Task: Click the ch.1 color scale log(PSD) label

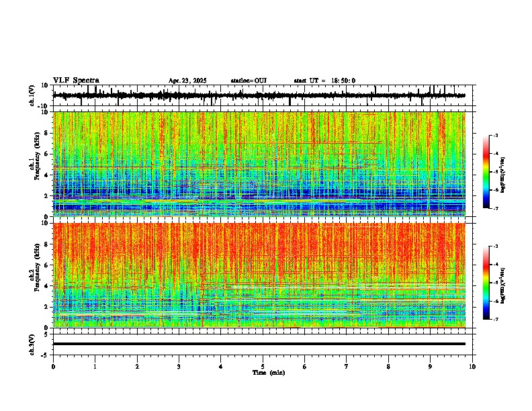Action: 503,175
